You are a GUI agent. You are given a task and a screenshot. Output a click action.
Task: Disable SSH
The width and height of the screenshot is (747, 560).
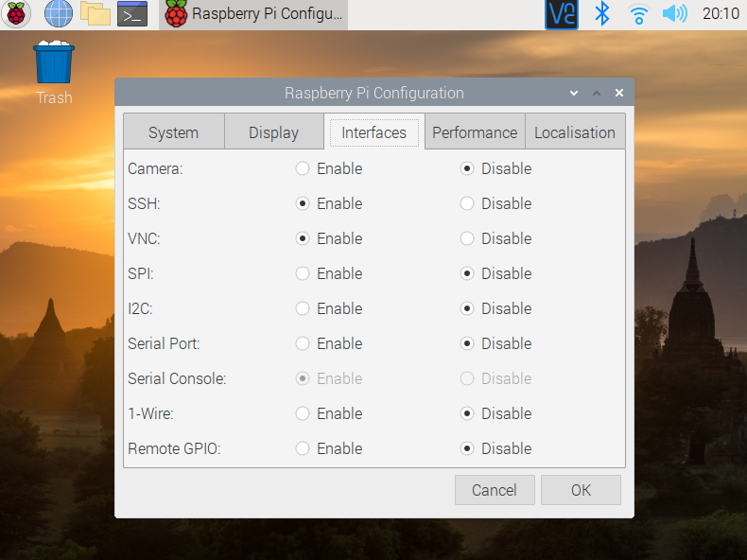(x=495, y=203)
